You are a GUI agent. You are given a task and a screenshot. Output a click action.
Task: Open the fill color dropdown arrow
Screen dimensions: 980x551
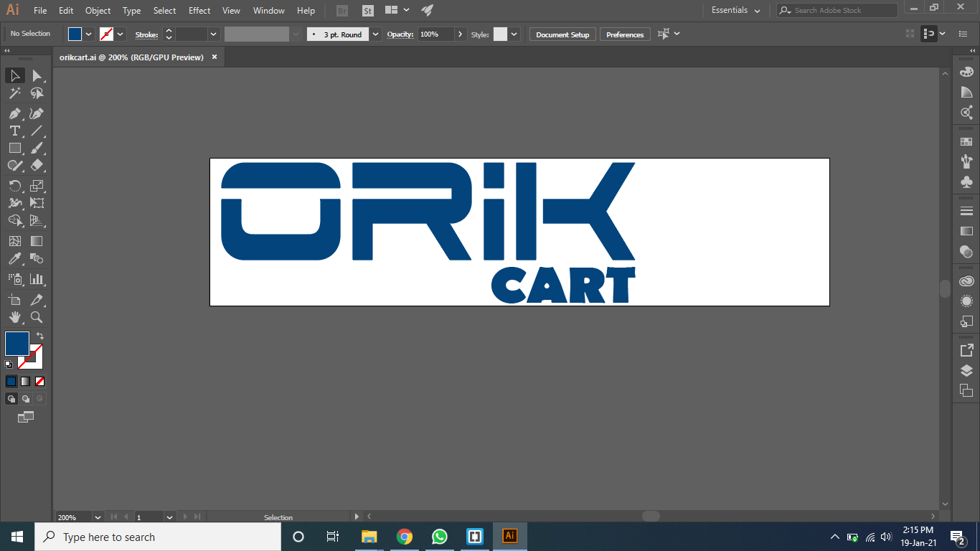coord(89,34)
